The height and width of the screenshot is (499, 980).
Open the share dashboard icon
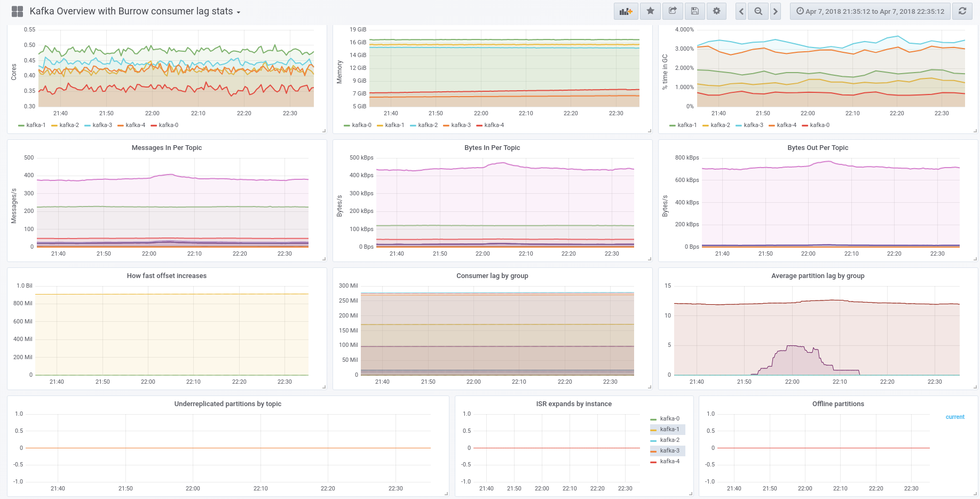click(x=673, y=11)
